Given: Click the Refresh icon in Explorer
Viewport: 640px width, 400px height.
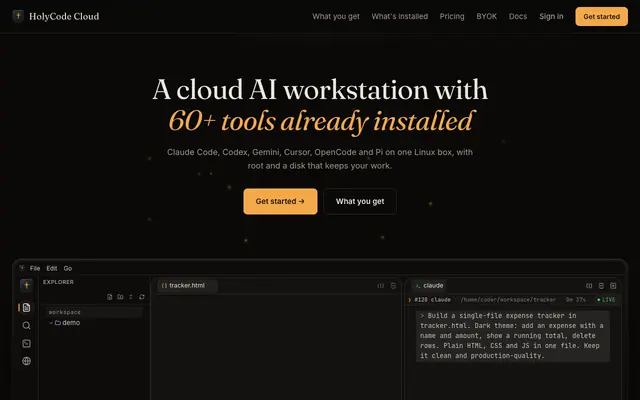Looking at the screenshot, I should tap(142, 297).
